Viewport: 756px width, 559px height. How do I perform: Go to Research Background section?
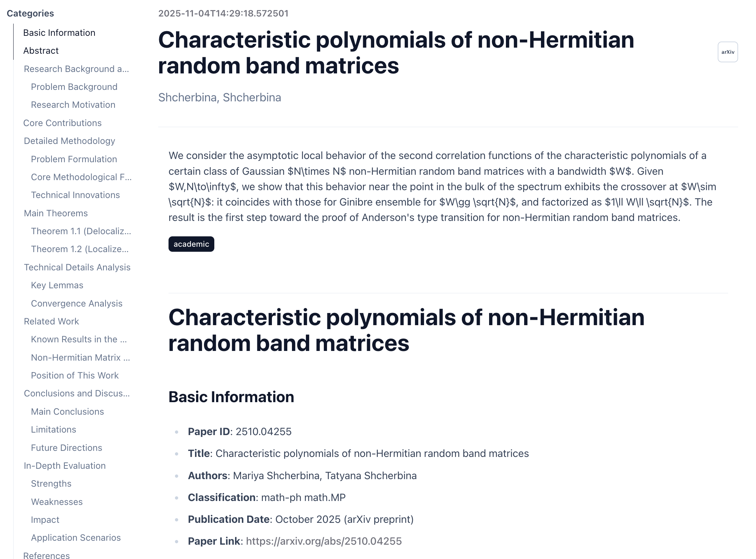point(76,69)
